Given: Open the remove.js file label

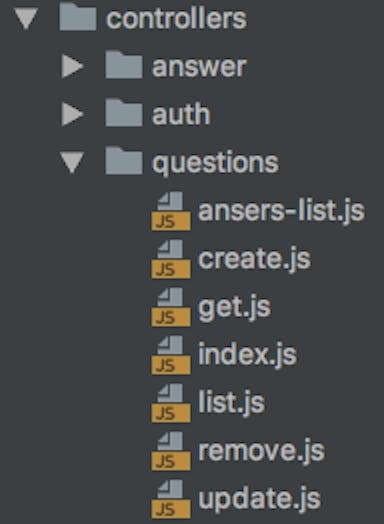Looking at the screenshot, I should click(261, 451).
